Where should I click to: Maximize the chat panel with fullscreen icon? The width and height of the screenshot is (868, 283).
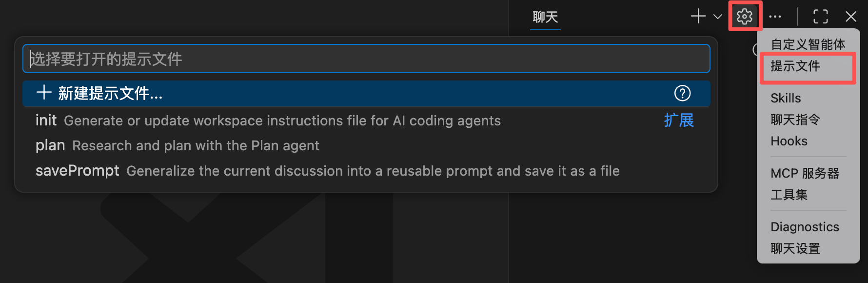pos(821,17)
